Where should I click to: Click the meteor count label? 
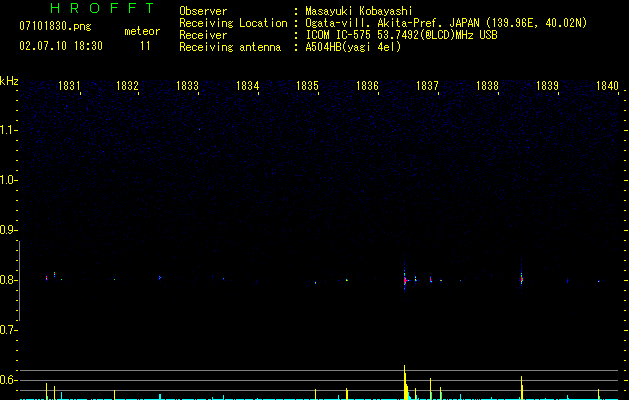point(142,31)
